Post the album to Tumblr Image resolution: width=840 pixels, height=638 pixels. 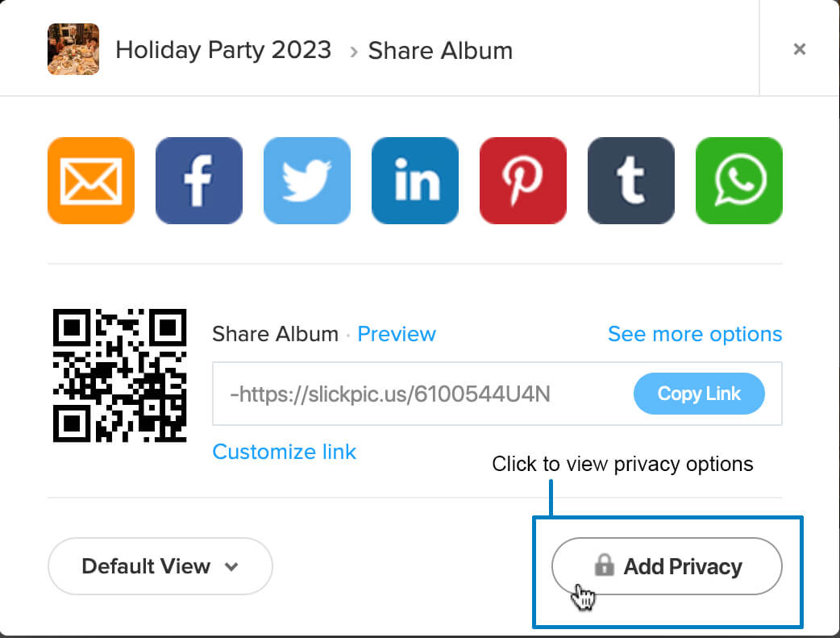tap(631, 181)
